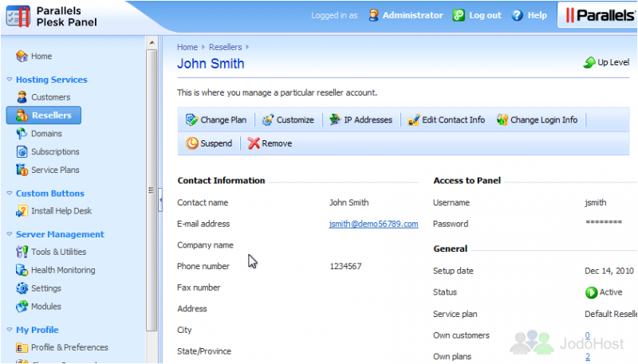Click the Service Plans icon
Screen dimensions: 638x364
[x=22, y=170]
